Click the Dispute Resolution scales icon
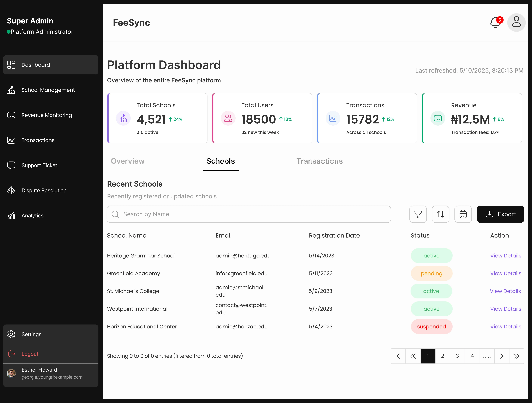532x403 pixels. [x=11, y=190]
